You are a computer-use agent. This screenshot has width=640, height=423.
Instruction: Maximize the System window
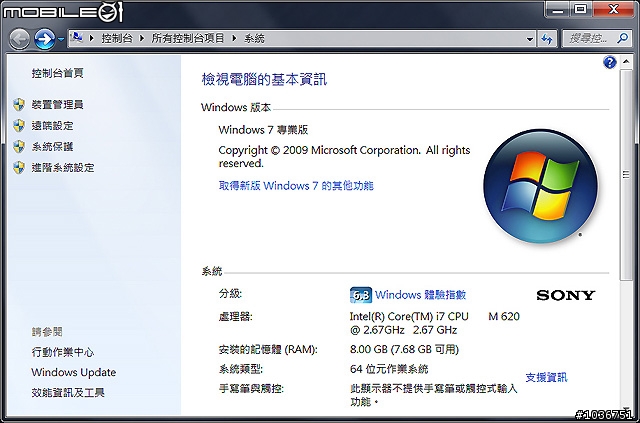[x=581, y=9]
